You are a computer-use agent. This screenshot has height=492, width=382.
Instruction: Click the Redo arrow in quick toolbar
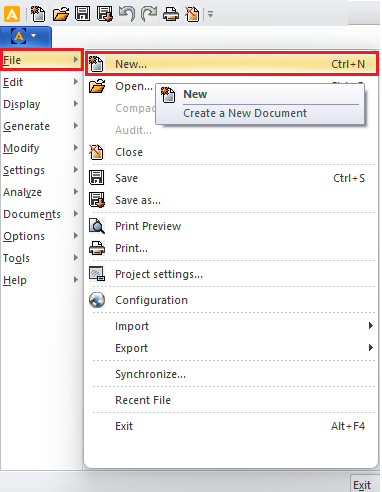(149, 14)
